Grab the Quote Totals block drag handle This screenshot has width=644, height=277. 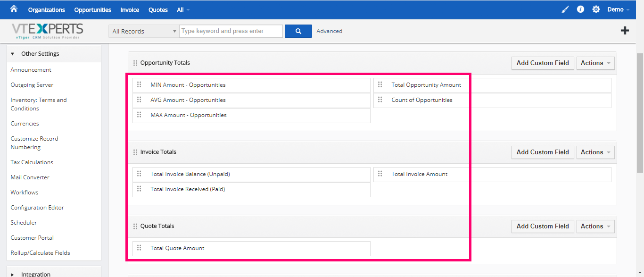pos(135,227)
